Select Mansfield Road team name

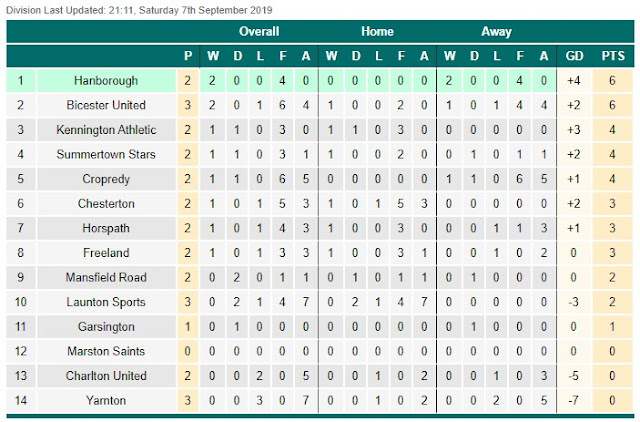click(x=106, y=278)
